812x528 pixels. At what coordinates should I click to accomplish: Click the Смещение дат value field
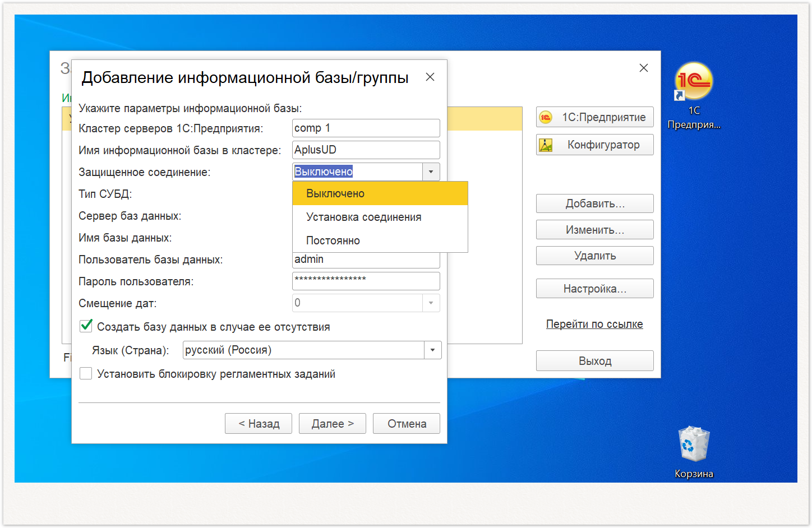click(x=358, y=303)
